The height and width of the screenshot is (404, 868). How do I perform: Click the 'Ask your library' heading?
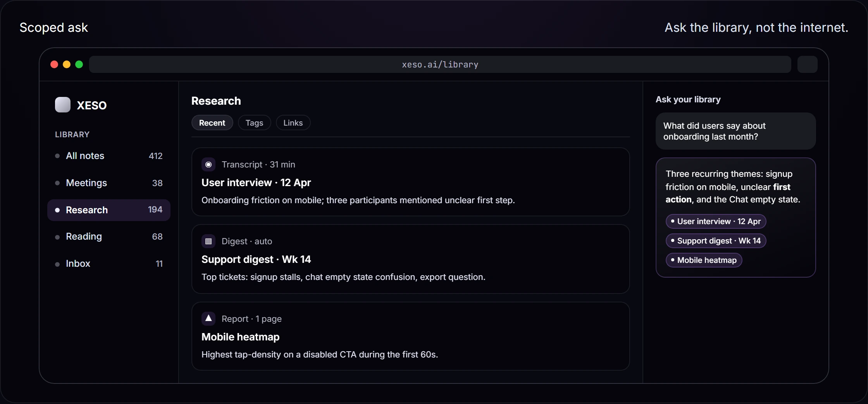coord(688,100)
